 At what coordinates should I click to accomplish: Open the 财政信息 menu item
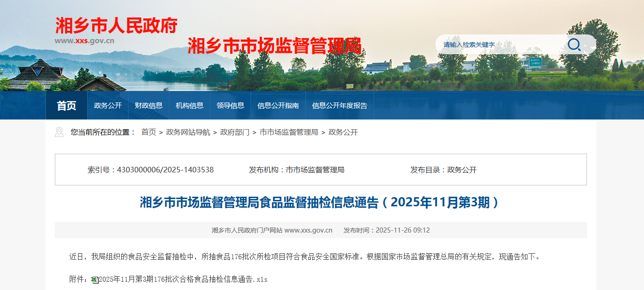pyautogui.click(x=149, y=106)
